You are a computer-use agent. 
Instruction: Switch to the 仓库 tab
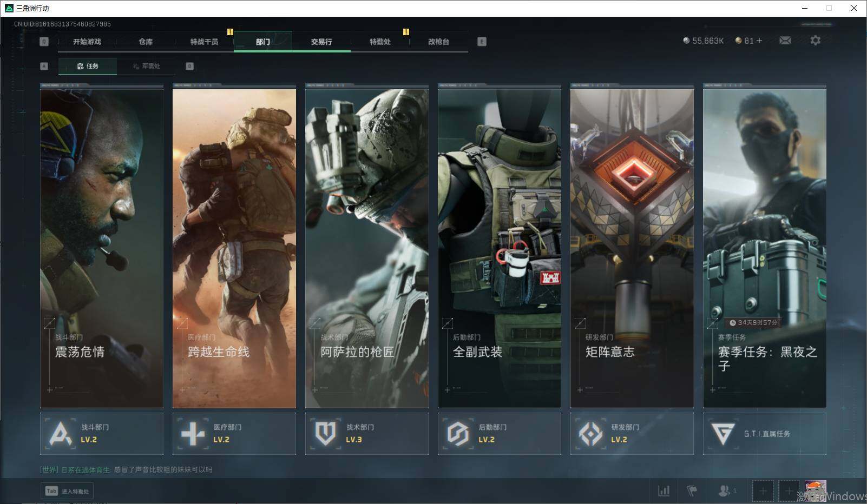(146, 42)
